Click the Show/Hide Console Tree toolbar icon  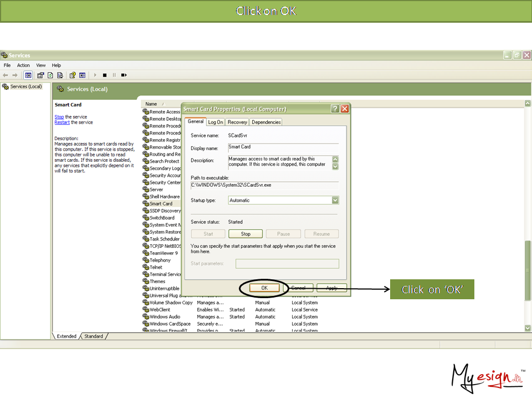point(28,75)
